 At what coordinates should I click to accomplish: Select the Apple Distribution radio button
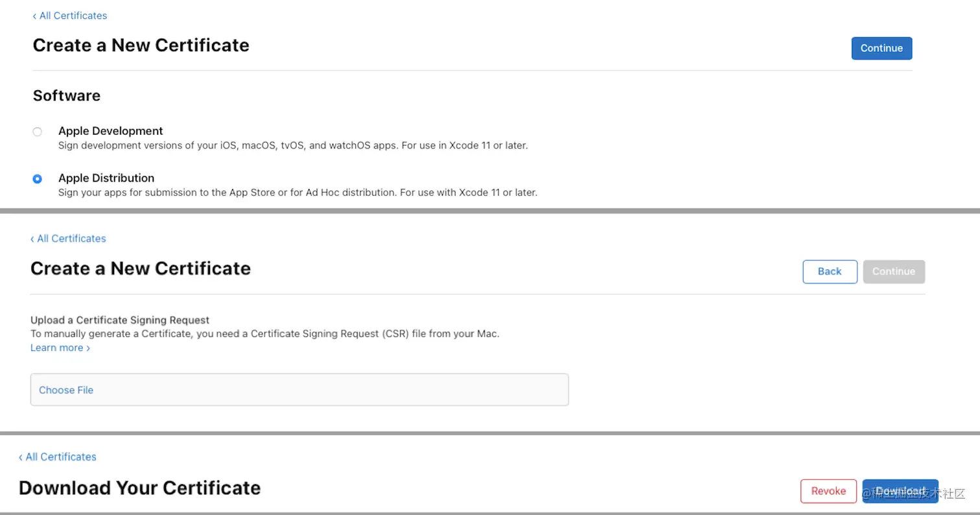pos(38,179)
